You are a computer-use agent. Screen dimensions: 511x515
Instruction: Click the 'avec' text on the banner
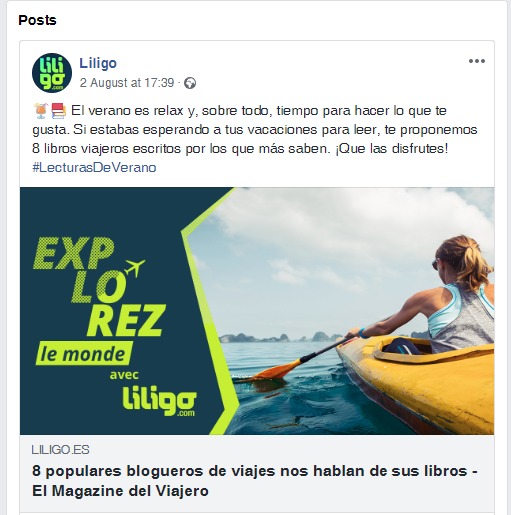point(124,375)
